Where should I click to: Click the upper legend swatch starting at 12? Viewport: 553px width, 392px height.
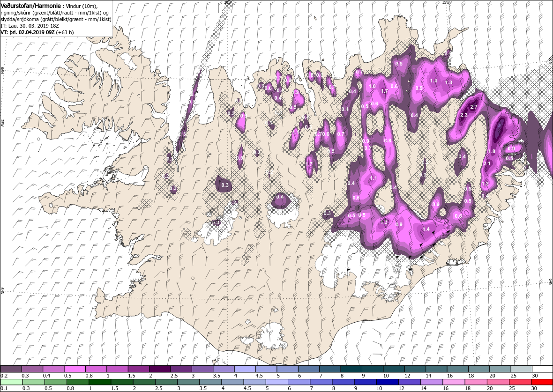click(x=415, y=370)
